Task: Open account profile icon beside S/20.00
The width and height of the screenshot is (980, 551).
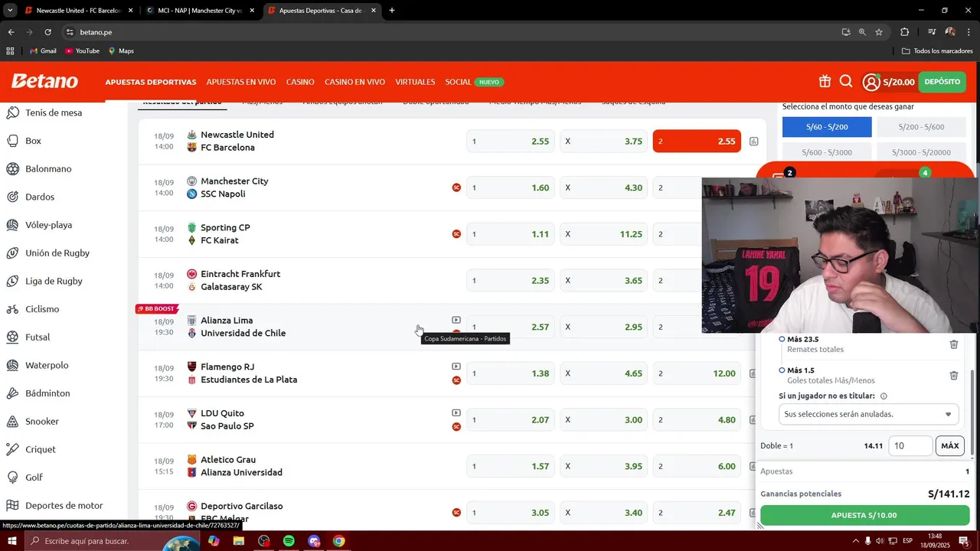Action: point(871,82)
